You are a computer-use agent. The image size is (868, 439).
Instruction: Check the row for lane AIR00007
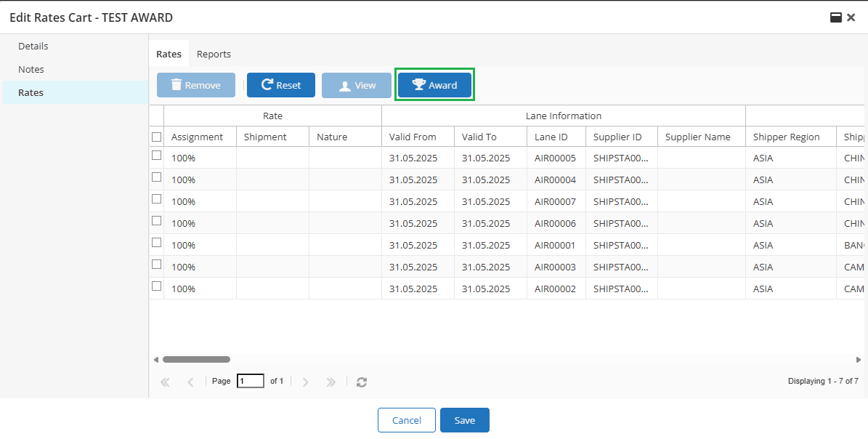(157, 198)
